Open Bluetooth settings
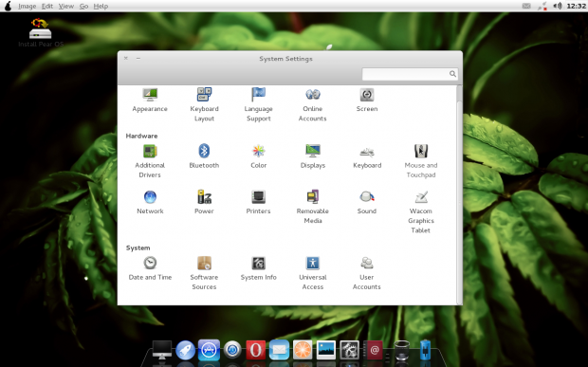The image size is (588, 367). coord(204,156)
